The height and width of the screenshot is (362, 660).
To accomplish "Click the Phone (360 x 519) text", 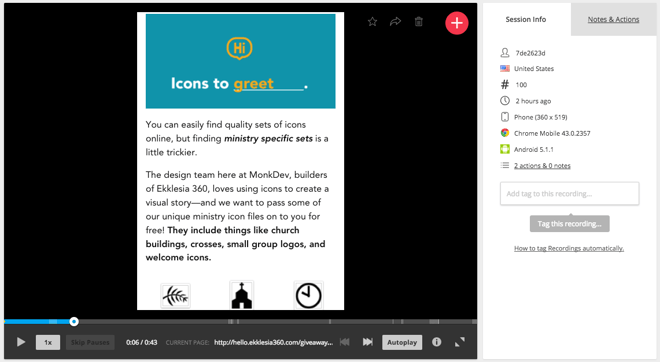I will [540, 117].
